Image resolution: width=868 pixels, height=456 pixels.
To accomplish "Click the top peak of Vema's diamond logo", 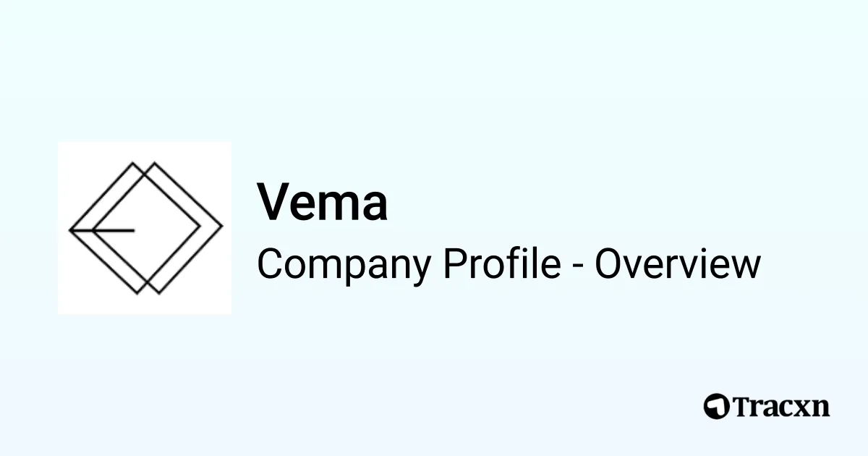I will pos(135,164).
